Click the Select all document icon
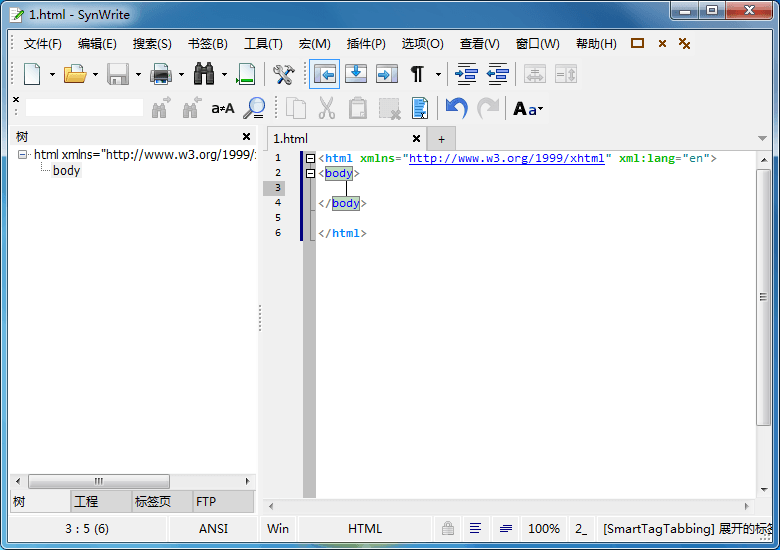780x550 pixels. [420, 108]
